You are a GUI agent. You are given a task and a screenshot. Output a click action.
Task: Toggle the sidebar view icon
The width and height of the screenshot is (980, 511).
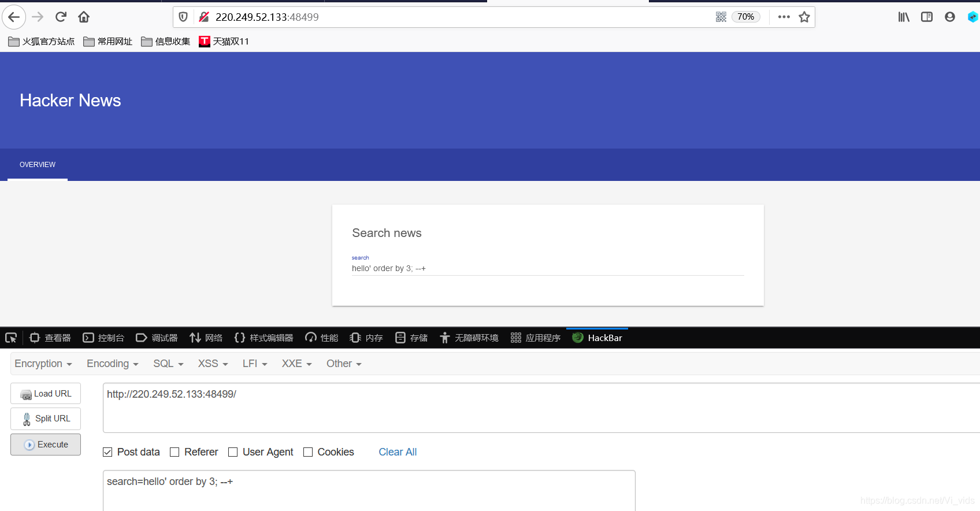[x=927, y=17]
